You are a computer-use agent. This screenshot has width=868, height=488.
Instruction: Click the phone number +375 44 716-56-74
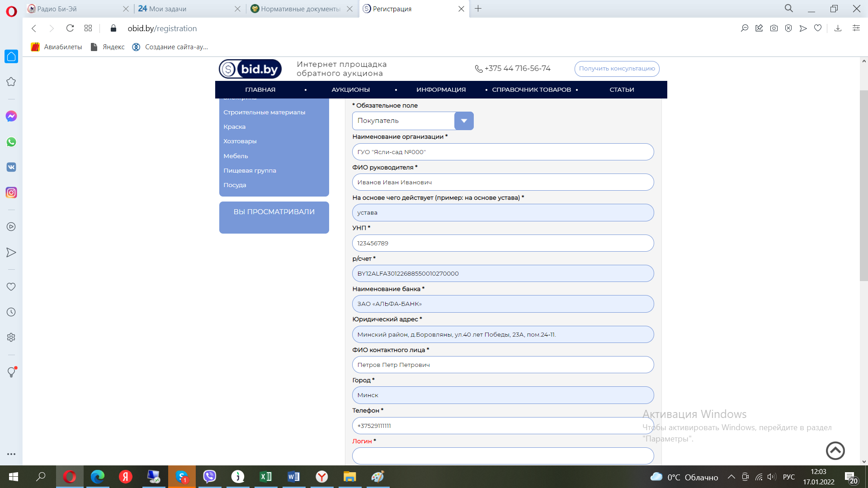[x=517, y=69]
